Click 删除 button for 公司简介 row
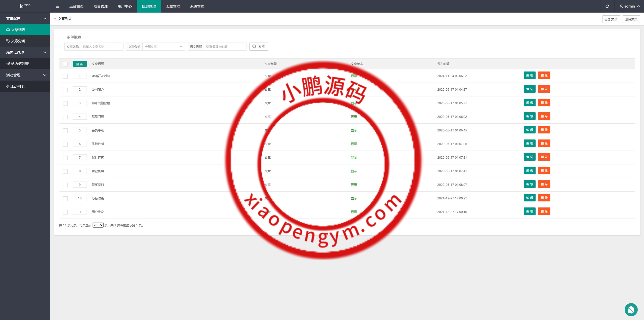Image resolution: width=644 pixels, height=320 pixels. [544, 89]
